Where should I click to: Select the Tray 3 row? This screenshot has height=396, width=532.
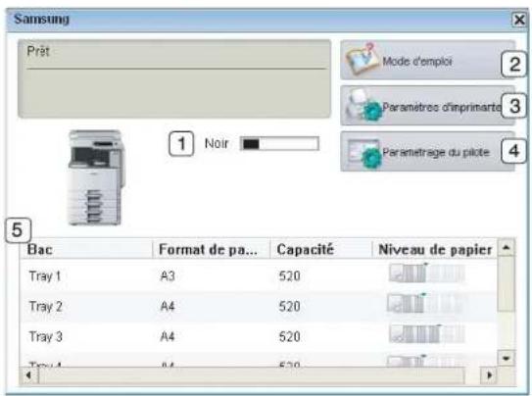259,336
